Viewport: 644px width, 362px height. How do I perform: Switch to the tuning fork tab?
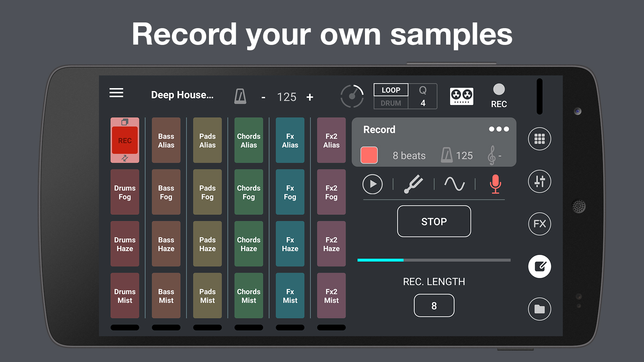point(413,184)
